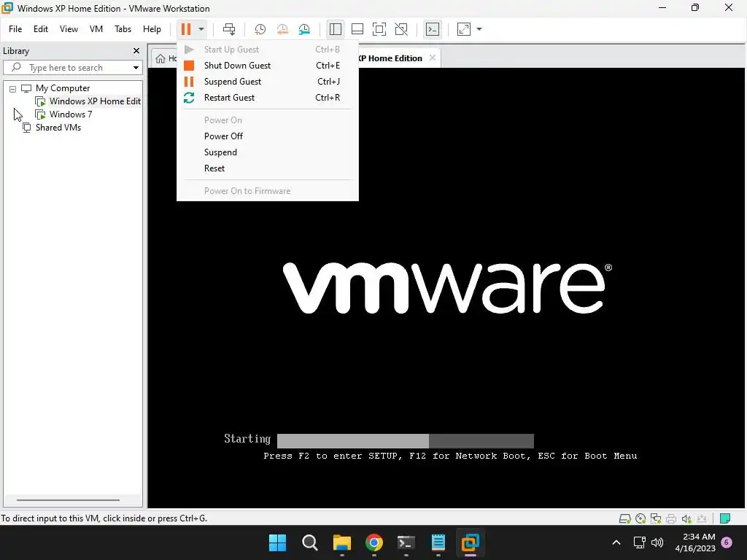The height and width of the screenshot is (560, 747).
Task: Take a snapshot with the clock icon
Action: [x=260, y=29]
